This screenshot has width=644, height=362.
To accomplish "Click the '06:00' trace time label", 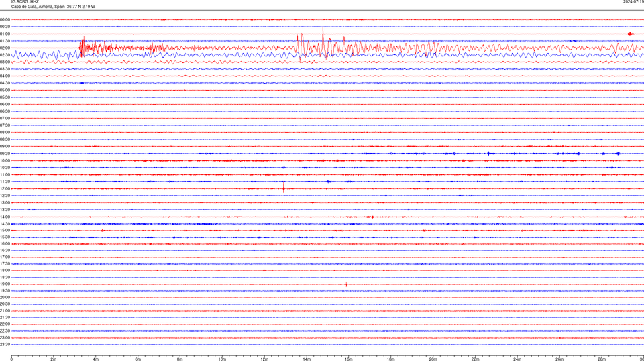I will pos(5,105).
